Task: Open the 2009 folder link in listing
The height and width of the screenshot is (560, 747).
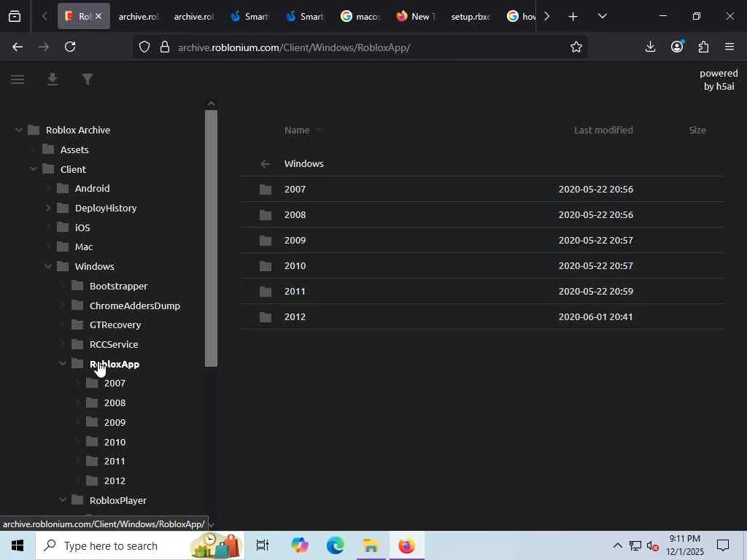Action: tap(295, 241)
